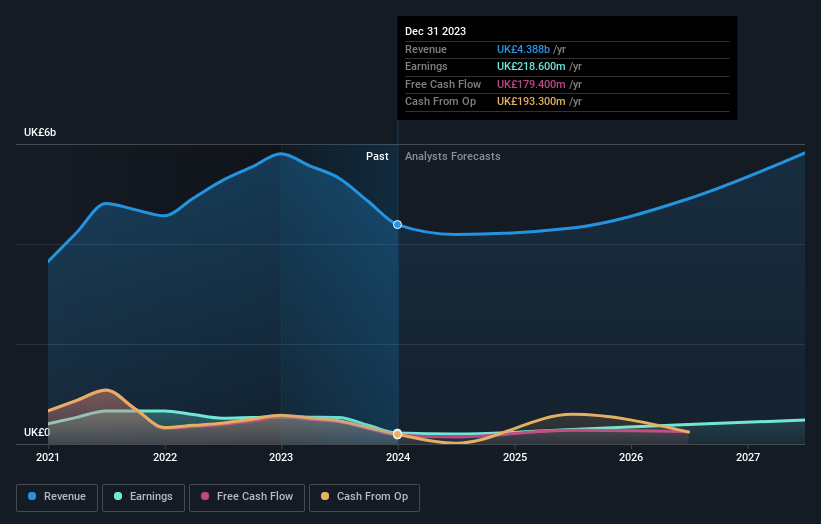Click the 2027 x-axis label

pyautogui.click(x=748, y=458)
